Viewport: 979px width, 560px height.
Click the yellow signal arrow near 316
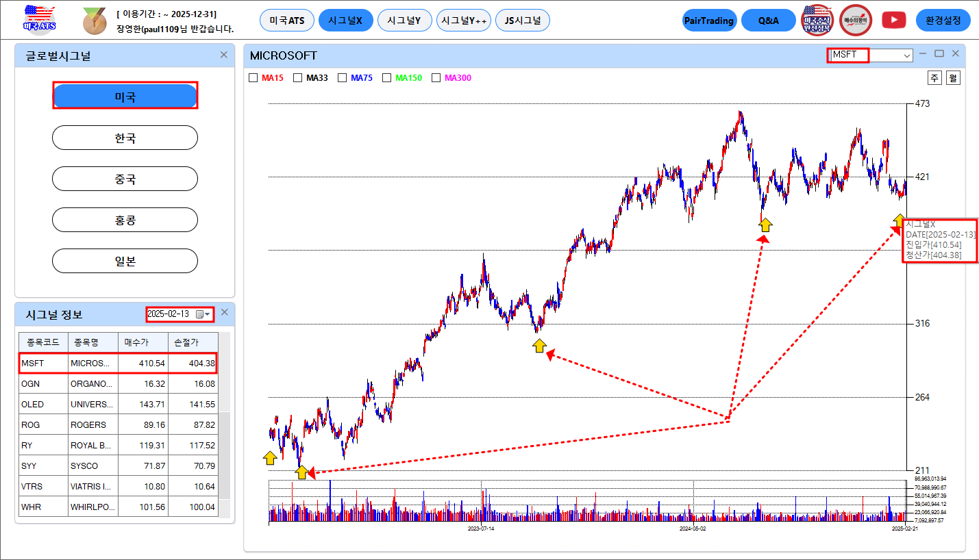540,346
